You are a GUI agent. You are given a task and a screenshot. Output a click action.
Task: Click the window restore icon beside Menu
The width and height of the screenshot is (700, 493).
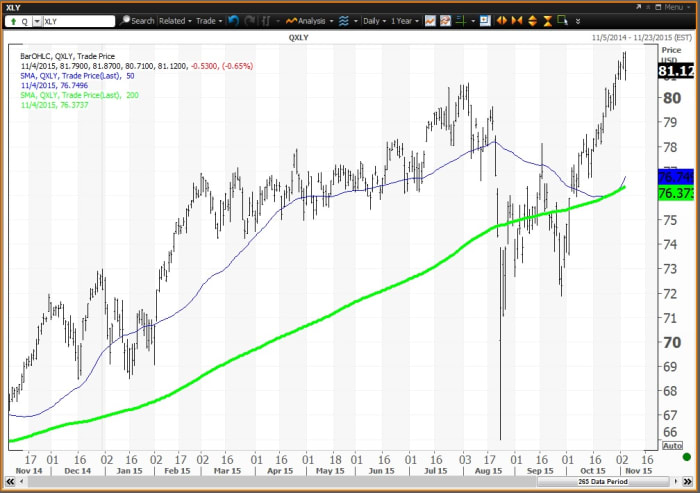pyautogui.click(x=658, y=7)
